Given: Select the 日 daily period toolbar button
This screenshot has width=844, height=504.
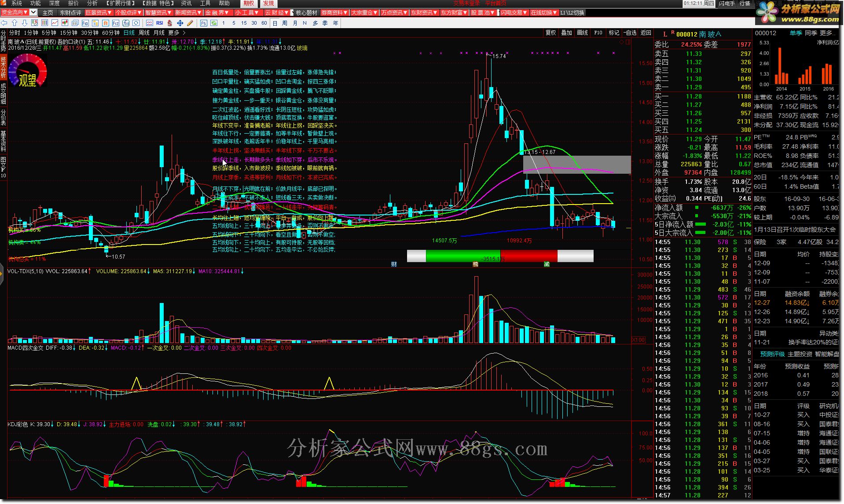Looking at the screenshot, I should pos(275,23).
